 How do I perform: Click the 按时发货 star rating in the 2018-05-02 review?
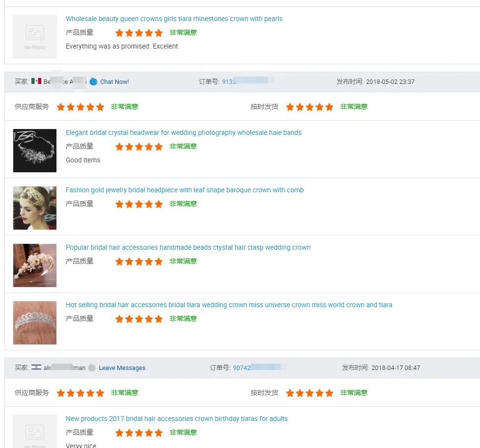pos(310,107)
